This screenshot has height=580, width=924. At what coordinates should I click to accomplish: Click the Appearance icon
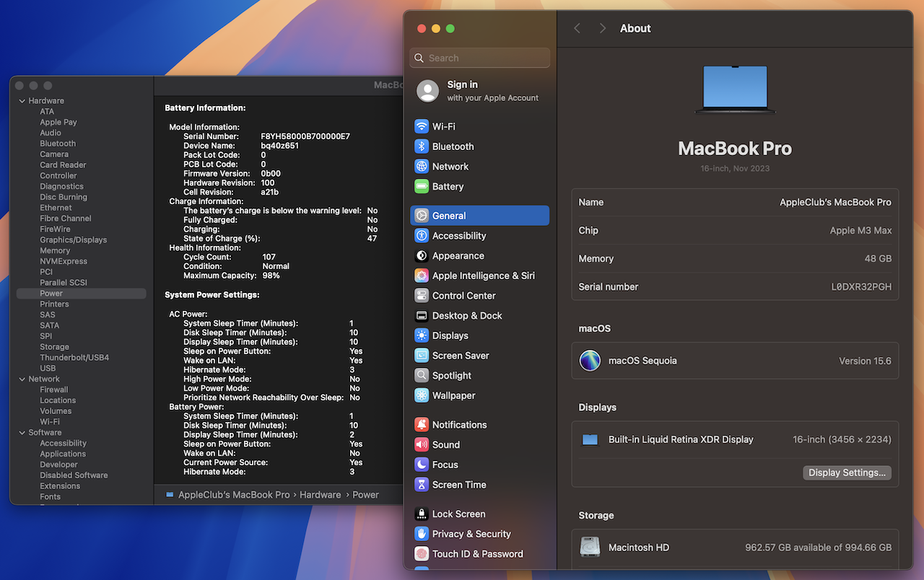(422, 256)
